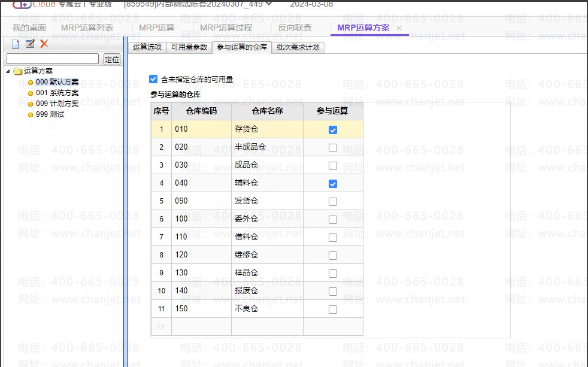The width and height of the screenshot is (588, 367).
Task: Uncheck 参与运算 for 存货仓
Action: click(333, 130)
